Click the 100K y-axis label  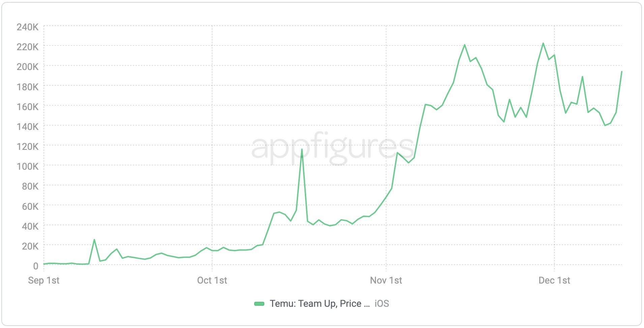tap(28, 166)
